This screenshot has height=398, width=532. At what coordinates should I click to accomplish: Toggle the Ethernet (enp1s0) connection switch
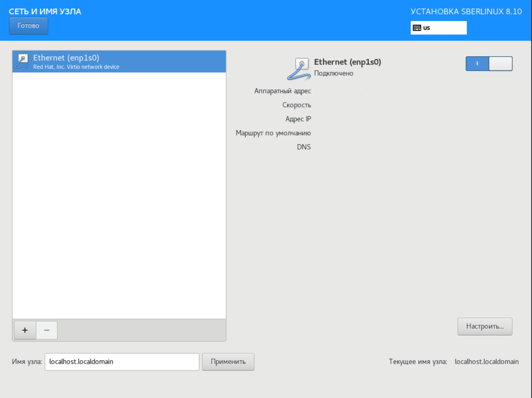coord(489,64)
